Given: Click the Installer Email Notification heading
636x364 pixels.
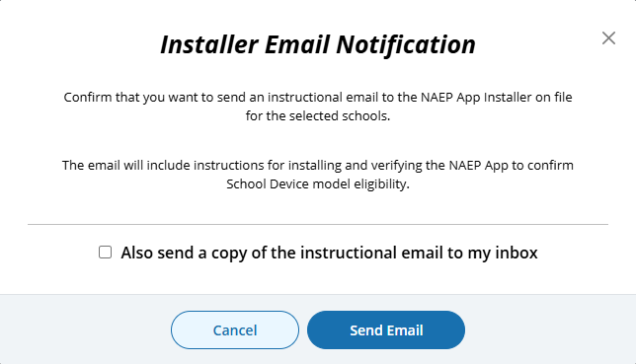Looking at the screenshot, I should coord(318,44).
